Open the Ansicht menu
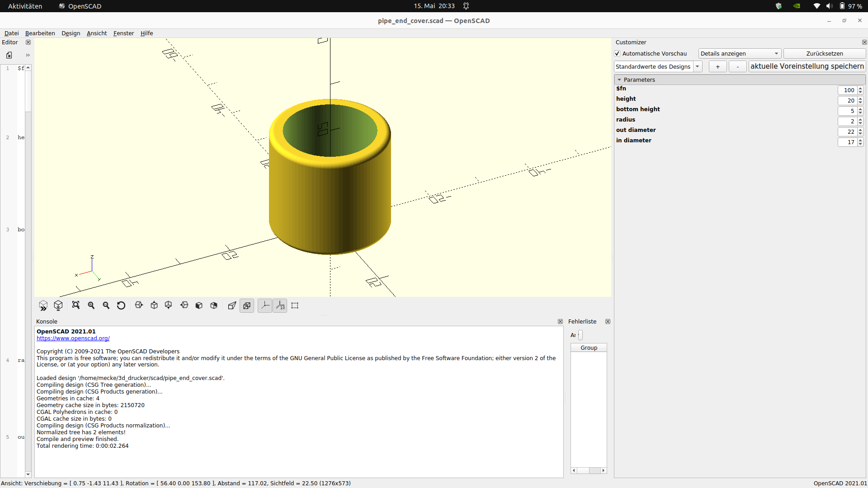868x488 pixels. pyautogui.click(x=96, y=33)
